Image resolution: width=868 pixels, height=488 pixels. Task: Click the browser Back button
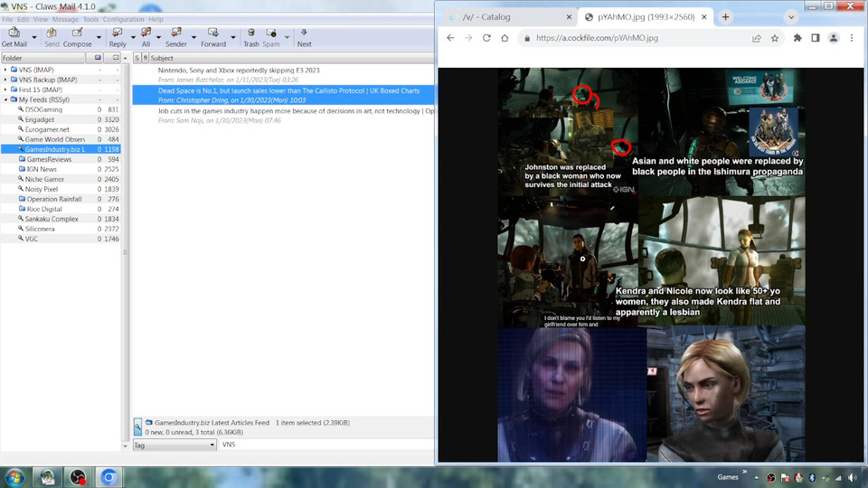point(450,38)
